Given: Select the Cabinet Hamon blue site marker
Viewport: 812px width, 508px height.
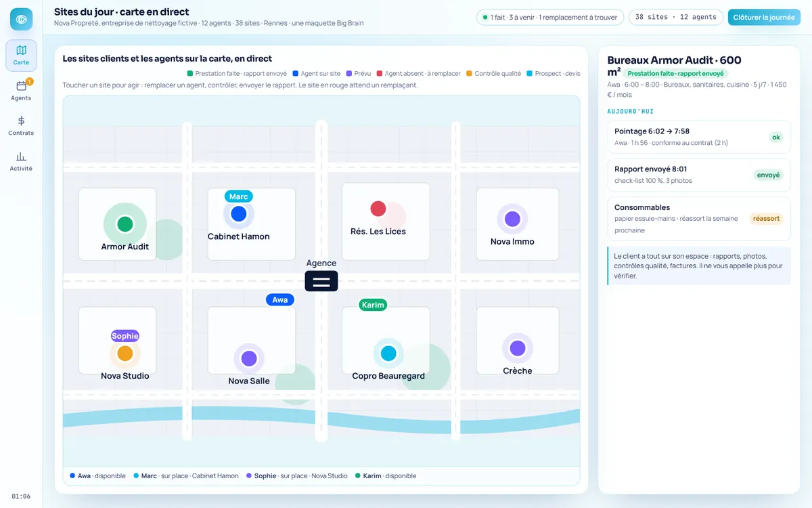Looking at the screenshot, I should [x=238, y=213].
